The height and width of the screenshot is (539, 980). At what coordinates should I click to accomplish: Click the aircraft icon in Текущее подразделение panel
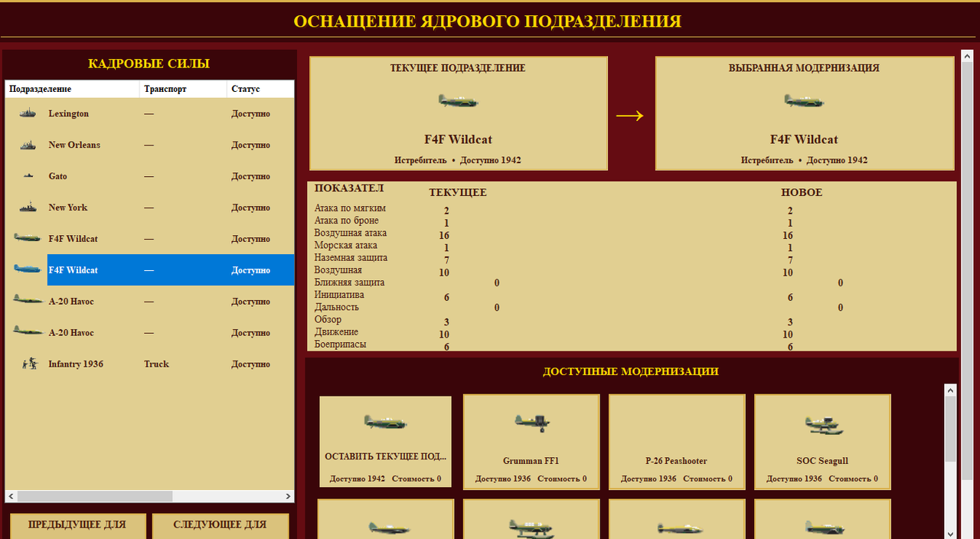click(458, 101)
